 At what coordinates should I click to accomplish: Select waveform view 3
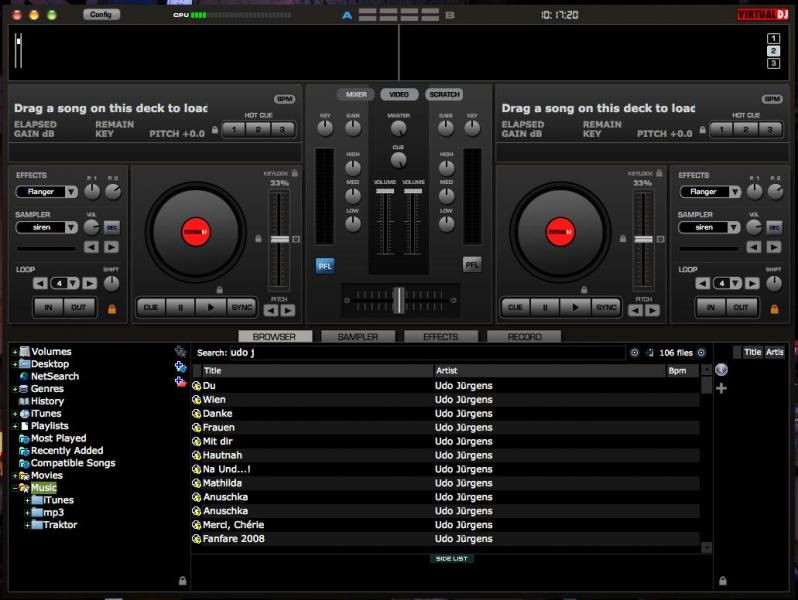point(773,63)
